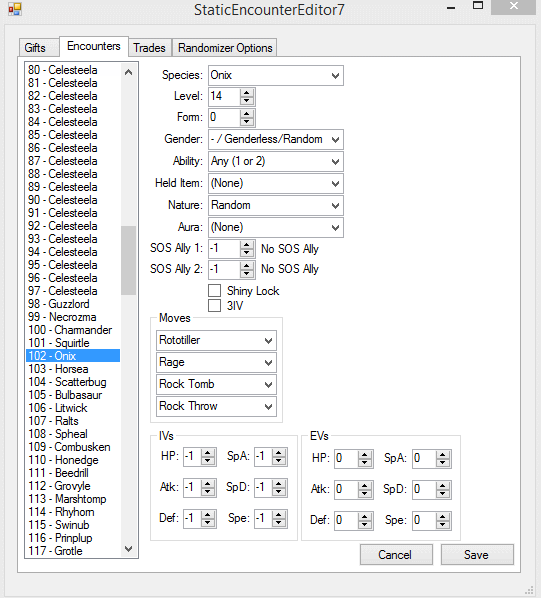
Task: Select 105 - Bulbasaur in the list
Action: pos(73,395)
